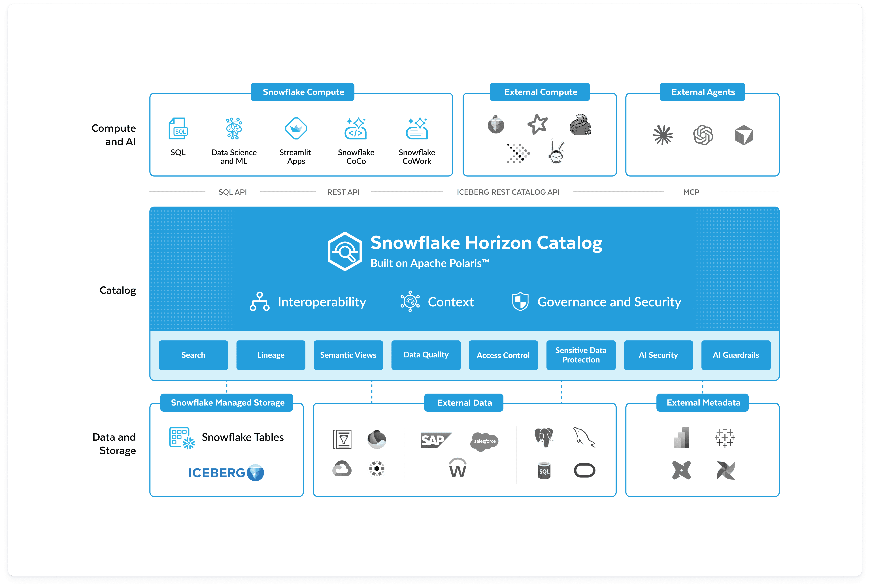This screenshot has height=588, width=870.
Task: Select the Interoperability network icon
Action: pyautogui.click(x=259, y=302)
